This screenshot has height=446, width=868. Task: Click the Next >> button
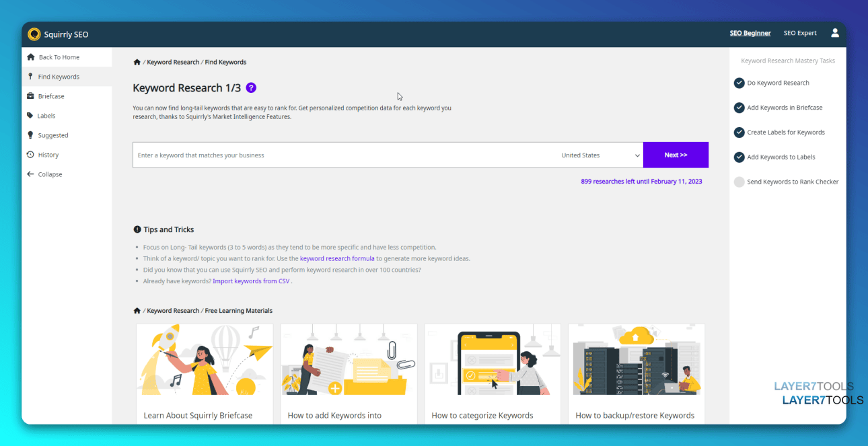(676, 155)
